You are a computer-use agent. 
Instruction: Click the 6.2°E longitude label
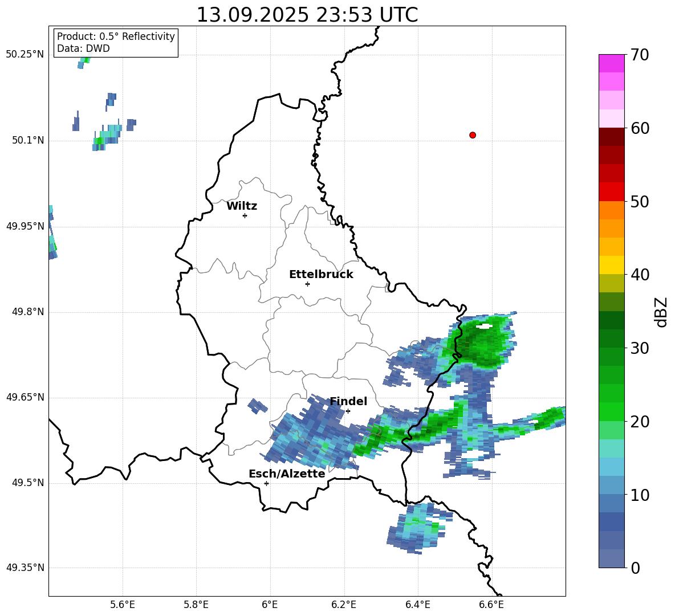(x=344, y=605)
